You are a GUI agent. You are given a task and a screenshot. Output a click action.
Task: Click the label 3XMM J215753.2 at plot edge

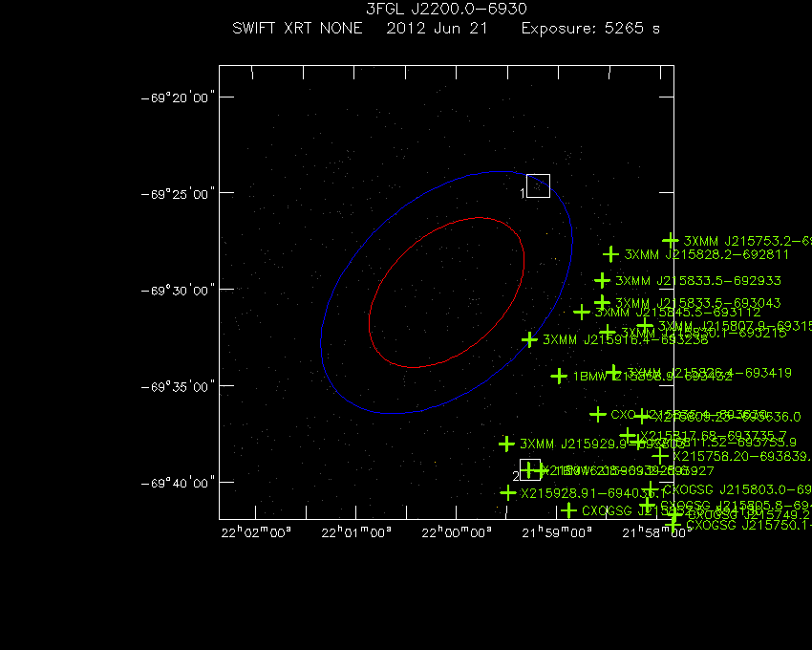click(x=747, y=241)
